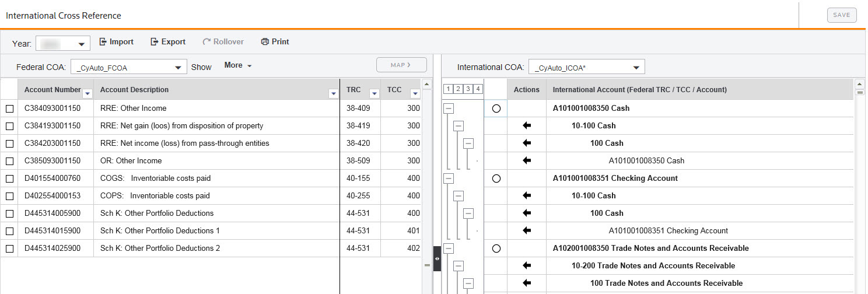
Task: Collapse 100 Cash node under Checking Account
Action: click(468, 213)
